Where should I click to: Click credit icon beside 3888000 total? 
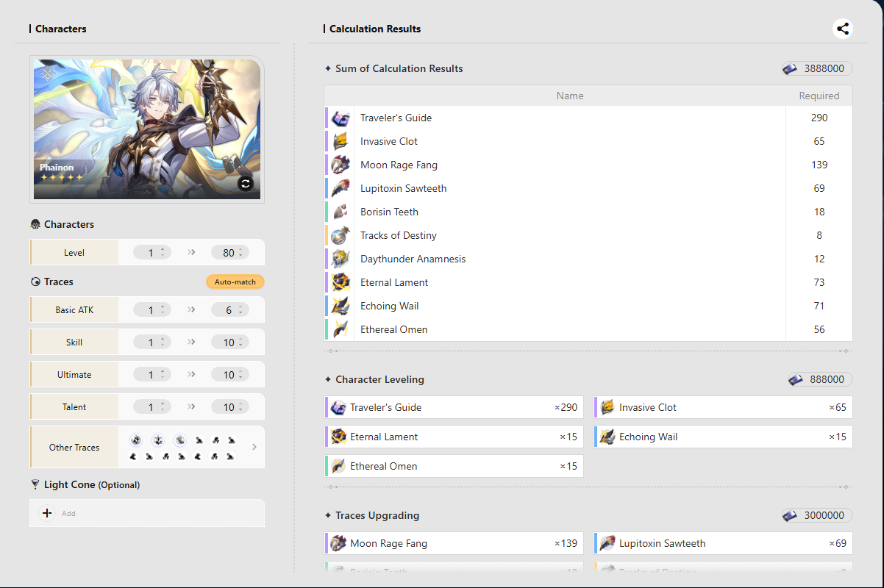[x=791, y=68]
